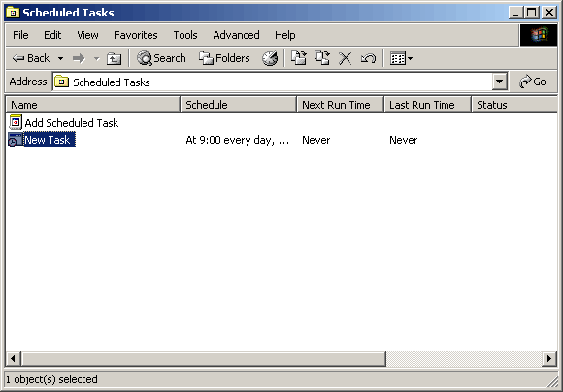Click the Move To icon
The width and height of the screenshot is (563, 392).
299,58
